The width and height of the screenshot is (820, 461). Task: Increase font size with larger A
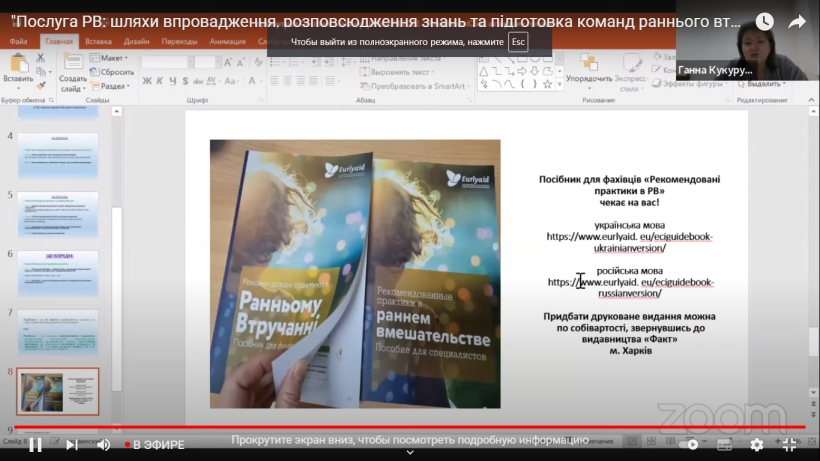click(x=228, y=63)
